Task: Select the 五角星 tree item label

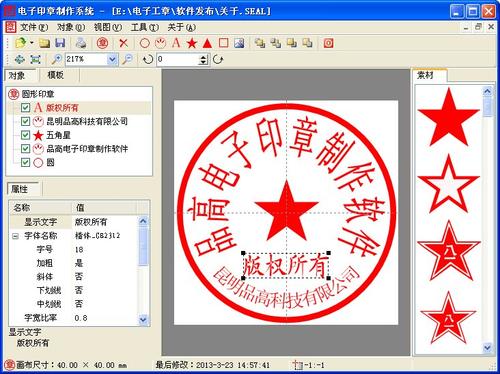Action: [58, 135]
